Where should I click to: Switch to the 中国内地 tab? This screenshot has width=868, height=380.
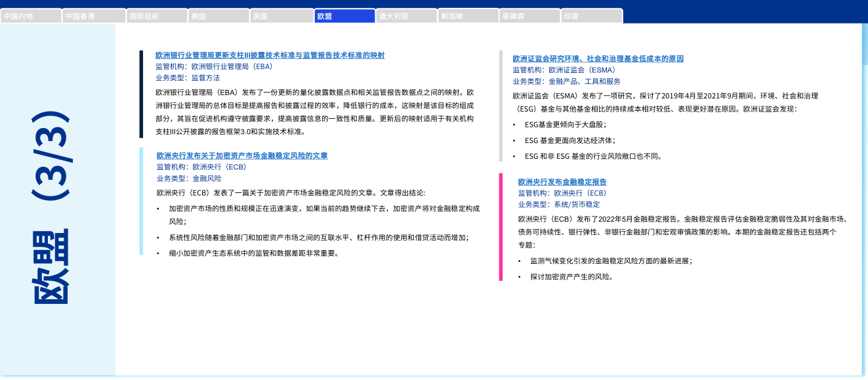point(31,16)
